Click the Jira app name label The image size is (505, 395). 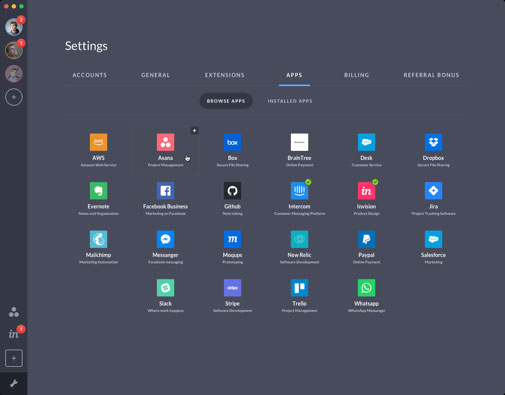click(x=433, y=207)
